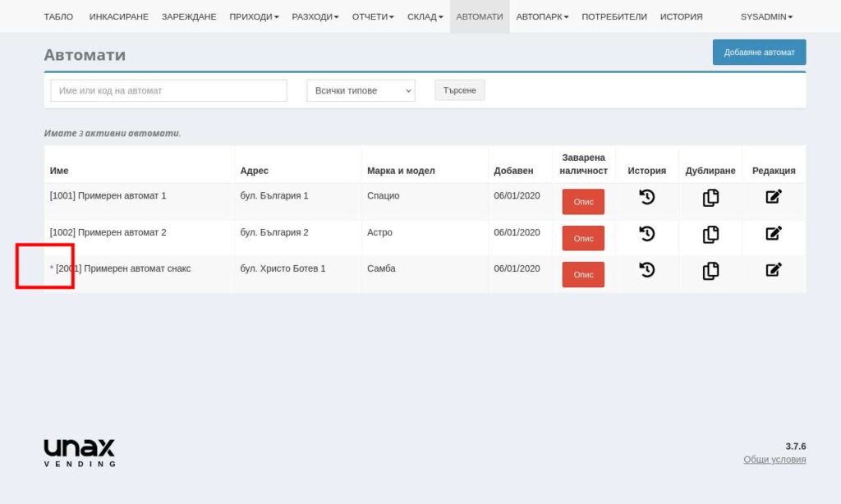Click address бул. България 1
Image resolution: width=841 pixels, height=504 pixels.
(x=274, y=195)
